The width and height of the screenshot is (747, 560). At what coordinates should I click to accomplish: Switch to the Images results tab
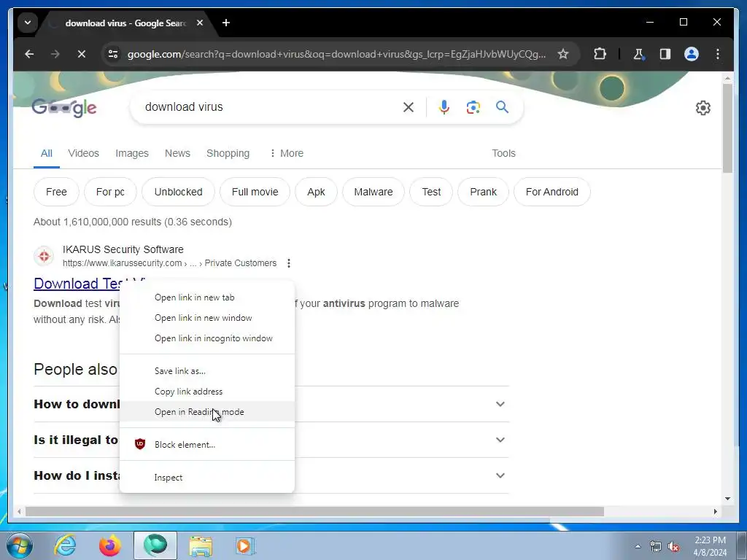point(132,153)
